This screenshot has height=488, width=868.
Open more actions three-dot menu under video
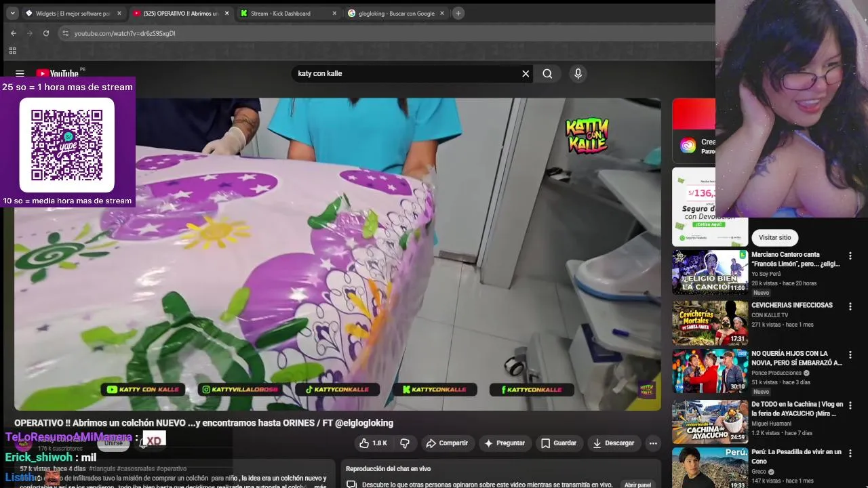click(x=653, y=443)
